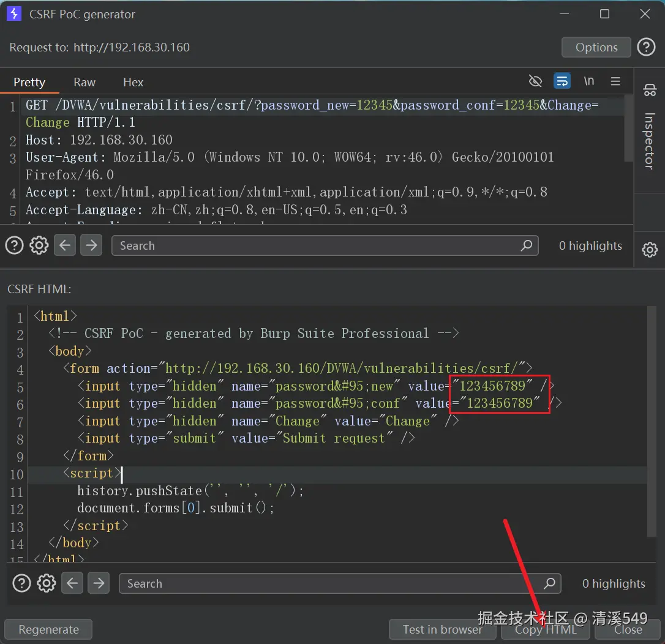
Task: Click the Copy HTML button
Action: (x=546, y=629)
